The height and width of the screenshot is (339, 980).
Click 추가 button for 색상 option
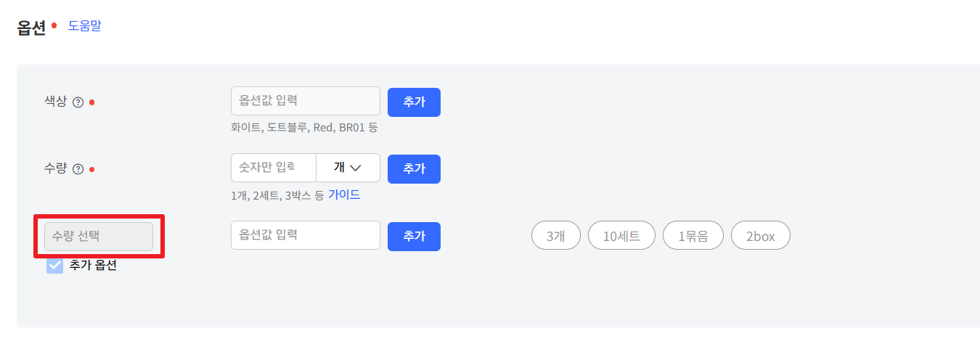[414, 102]
